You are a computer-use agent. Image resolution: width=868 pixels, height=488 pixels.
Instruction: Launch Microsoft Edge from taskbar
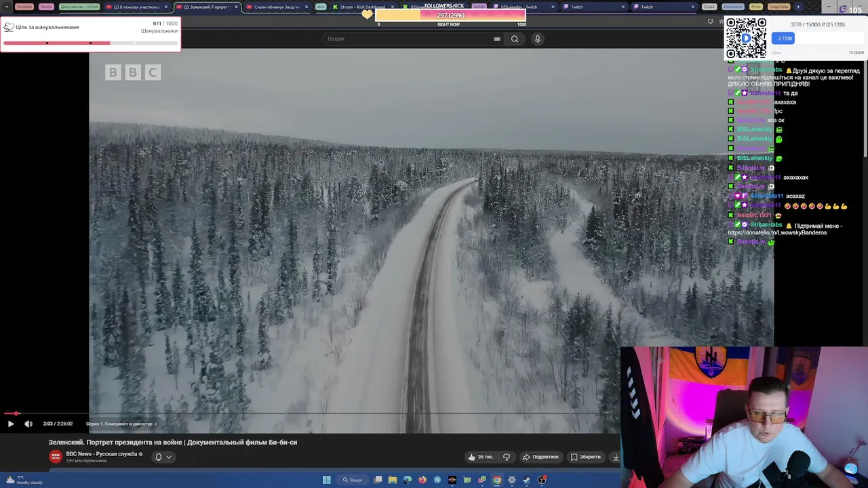coord(408,480)
